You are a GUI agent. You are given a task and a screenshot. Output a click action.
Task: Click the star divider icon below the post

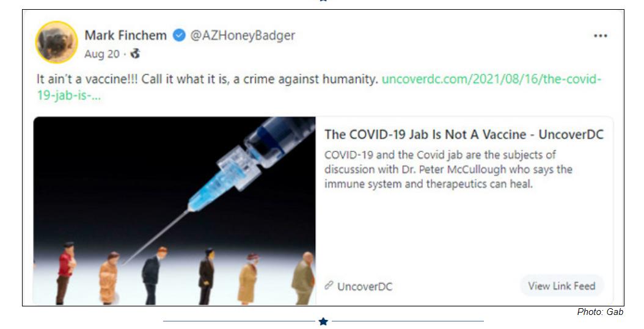click(323, 321)
